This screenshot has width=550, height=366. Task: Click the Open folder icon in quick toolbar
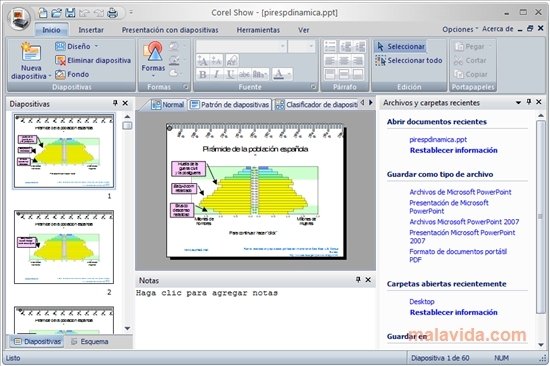coord(56,13)
